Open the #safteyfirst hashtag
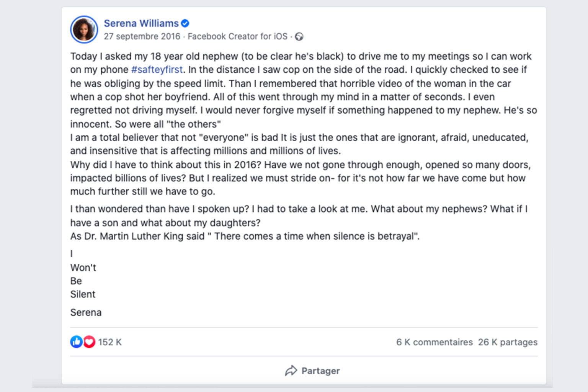588x392 pixels. tap(157, 70)
